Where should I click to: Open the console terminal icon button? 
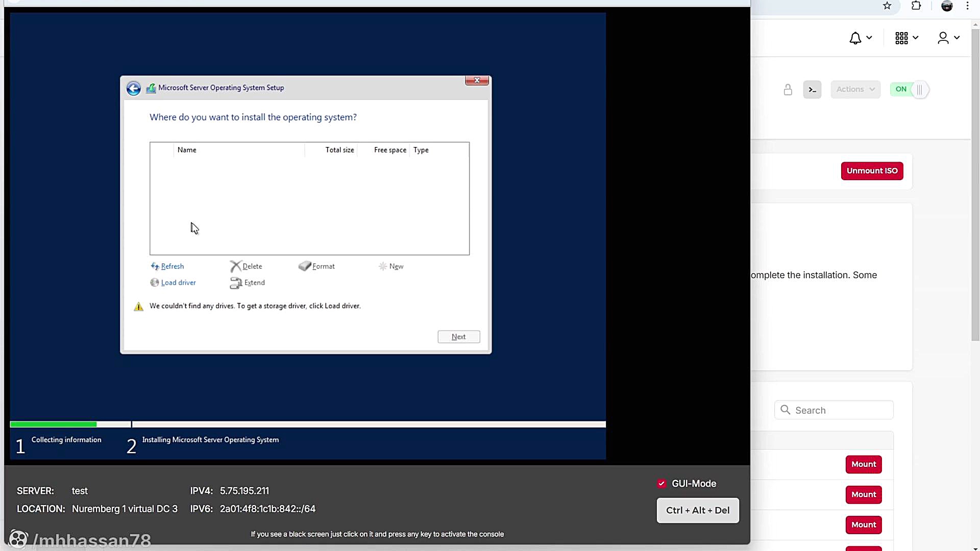coord(812,90)
